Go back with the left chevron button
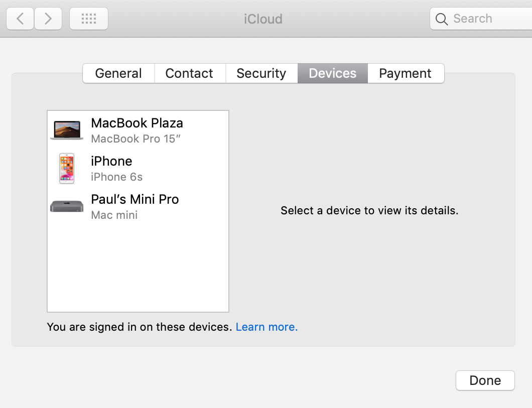Screen dimensions: 532x408 (x=20, y=19)
